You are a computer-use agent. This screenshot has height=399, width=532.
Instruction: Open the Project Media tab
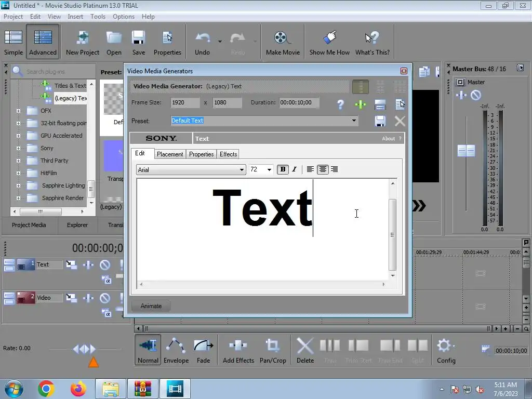29,225
